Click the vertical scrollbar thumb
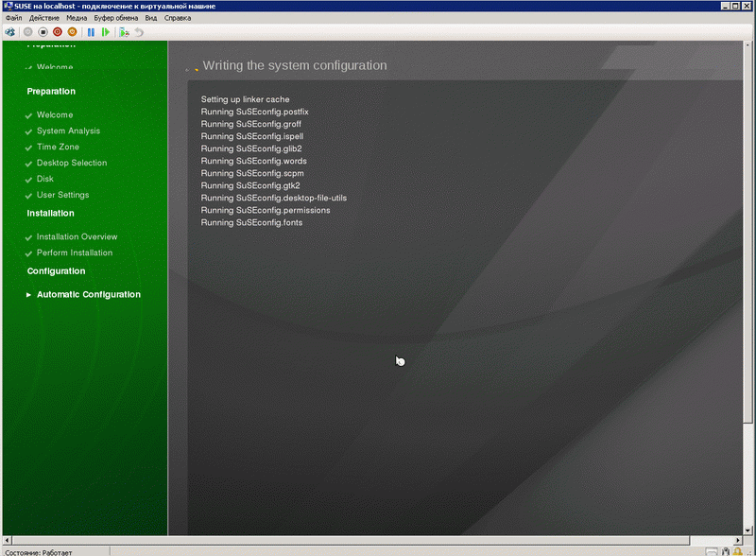This screenshot has height=556, width=756. pyautogui.click(x=747, y=236)
